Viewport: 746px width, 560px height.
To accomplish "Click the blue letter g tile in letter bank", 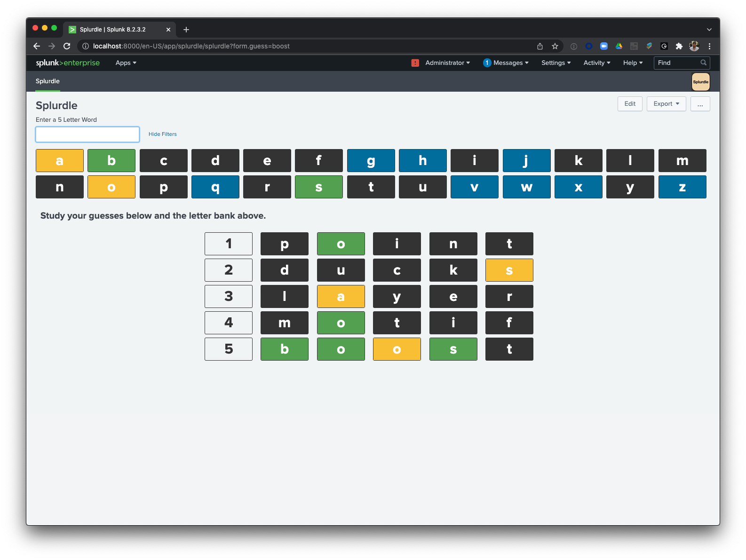I will [x=371, y=161].
